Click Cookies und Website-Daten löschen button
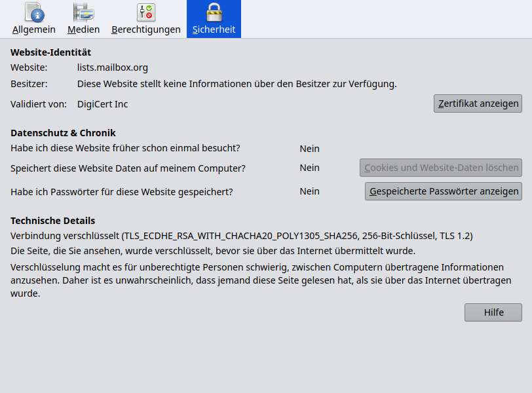 point(441,168)
